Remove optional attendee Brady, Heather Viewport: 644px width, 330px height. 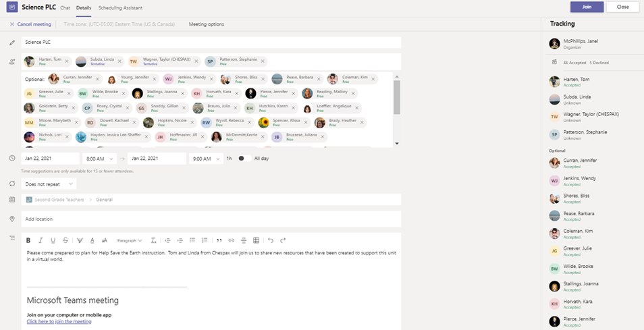point(362,122)
